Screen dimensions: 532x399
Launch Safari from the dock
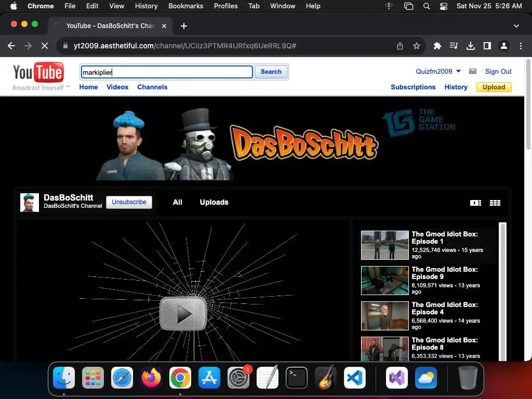(122, 378)
